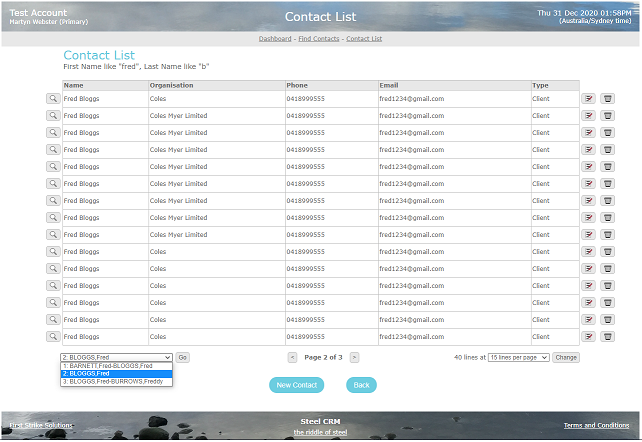Open the page-range dropdown showing 2: BLOGGS,Fred
Viewport: 642px width, 442px height.
[x=116, y=357]
